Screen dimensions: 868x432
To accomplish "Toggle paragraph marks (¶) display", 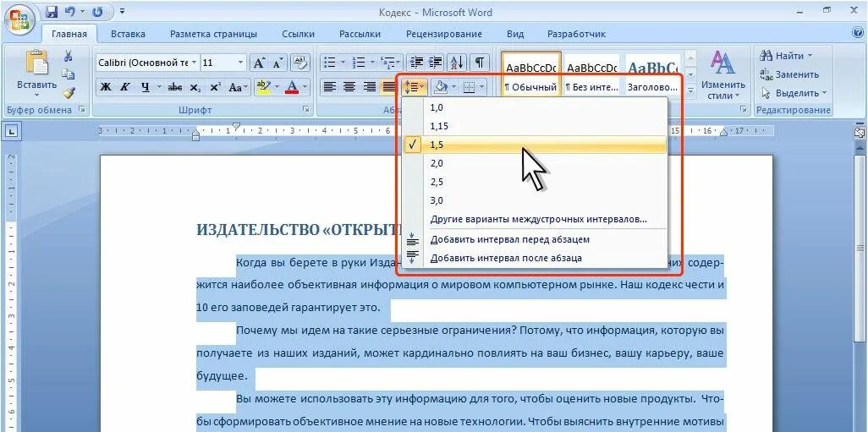I will click(480, 63).
